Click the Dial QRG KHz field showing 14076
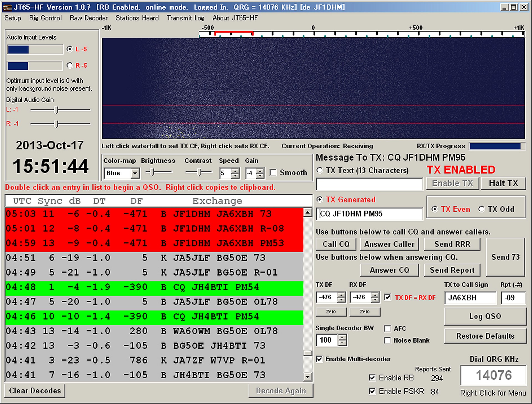Screen dimensions: 532x404 (493, 375)
